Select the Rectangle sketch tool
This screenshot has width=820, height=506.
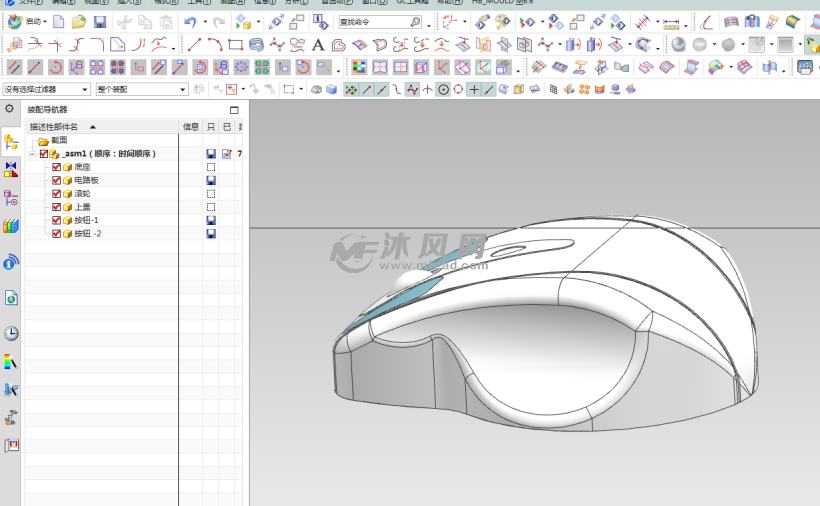(235, 44)
